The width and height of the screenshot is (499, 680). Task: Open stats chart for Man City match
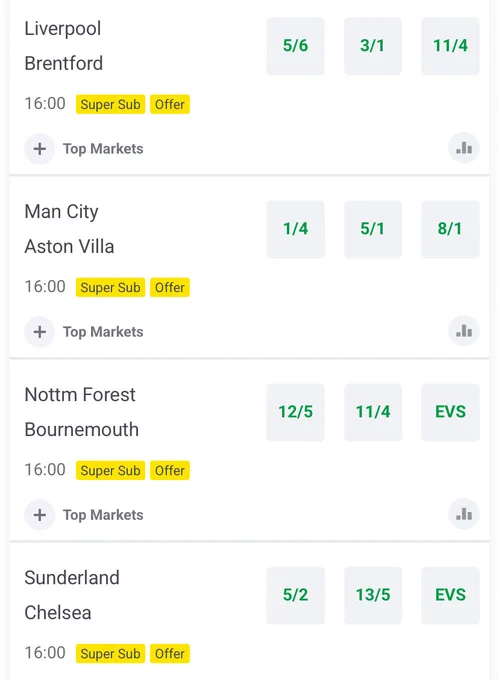pos(463,331)
